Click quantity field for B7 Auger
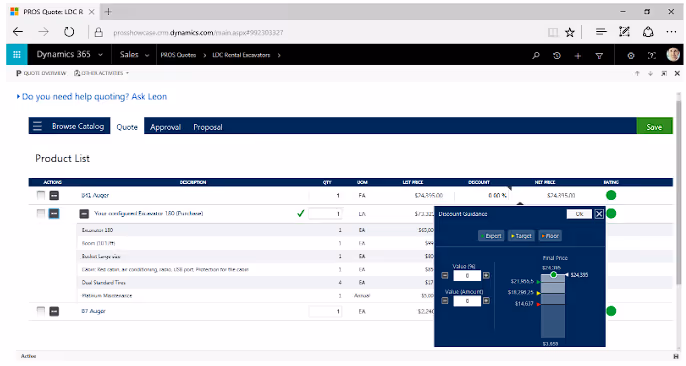Screen dimensions: 686x366 click(326, 311)
